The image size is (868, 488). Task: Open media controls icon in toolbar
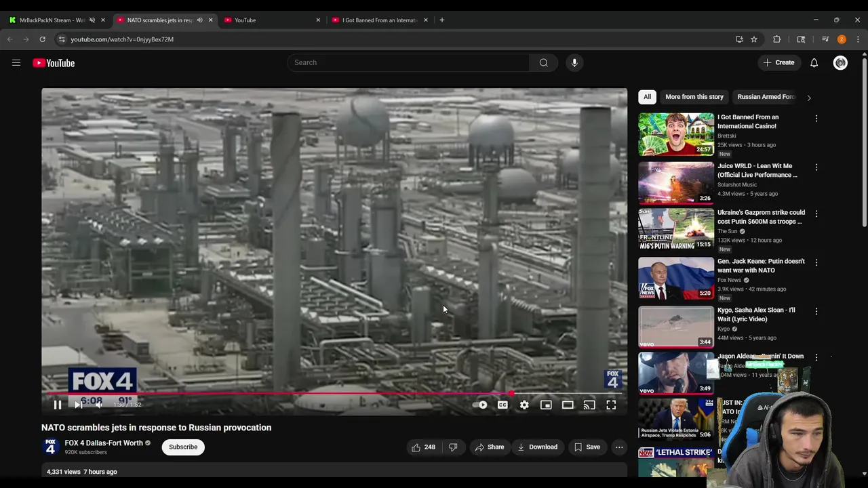coord(825,39)
